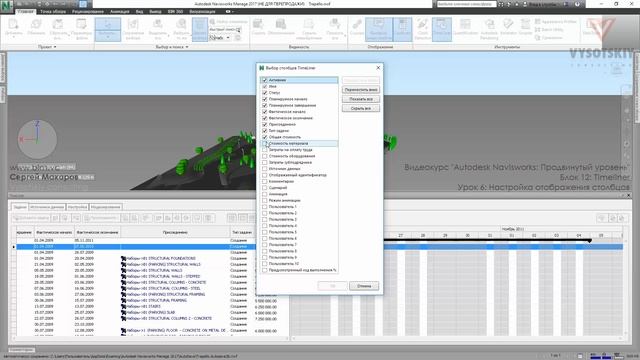The width and height of the screenshot is (640, 360).
Task: Click the Отмена button in dialog
Action: (x=364, y=286)
